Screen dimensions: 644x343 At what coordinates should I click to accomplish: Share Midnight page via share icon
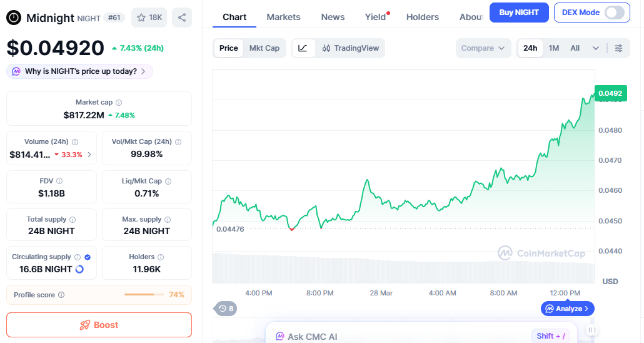182,18
